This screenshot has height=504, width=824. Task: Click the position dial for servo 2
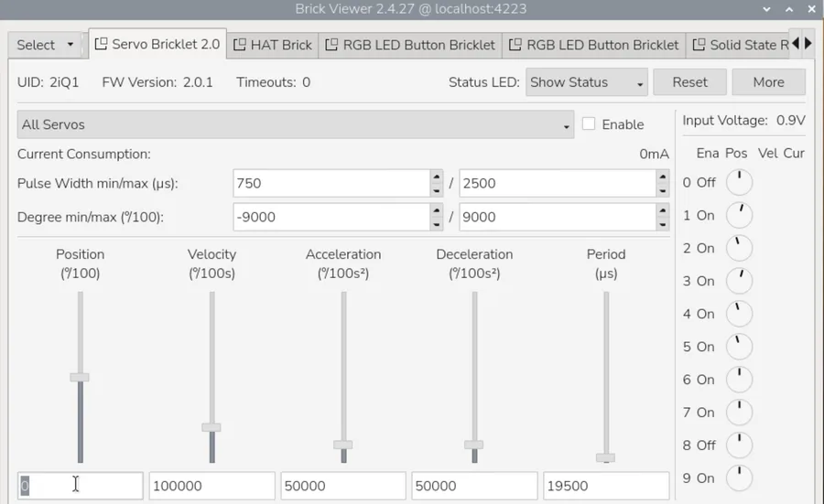pyautogui.click(x=739, y=248)
